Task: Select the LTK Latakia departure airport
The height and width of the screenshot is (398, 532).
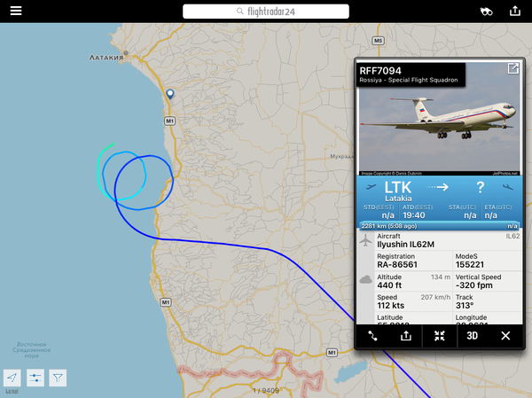Action: (x=398, y=191)
